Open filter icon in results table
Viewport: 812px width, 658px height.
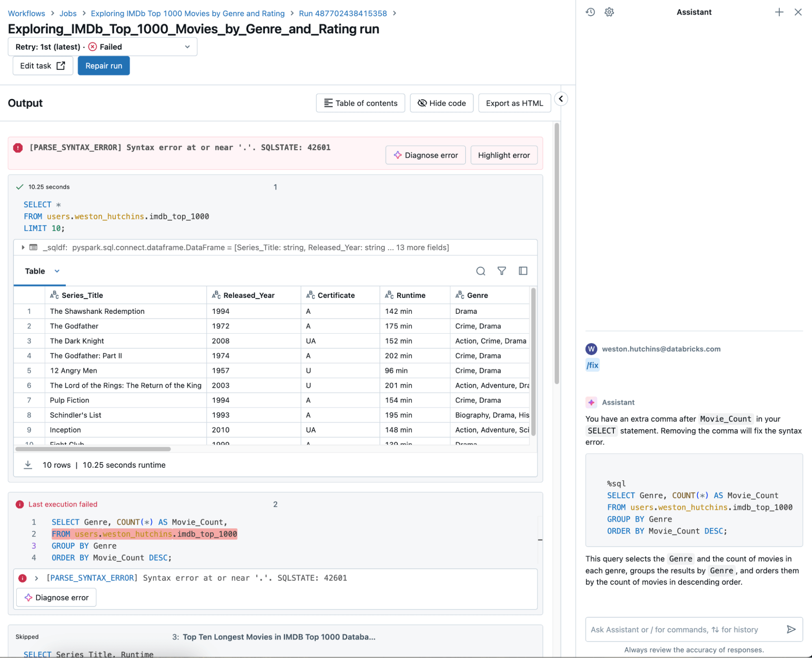pos(502,271)
